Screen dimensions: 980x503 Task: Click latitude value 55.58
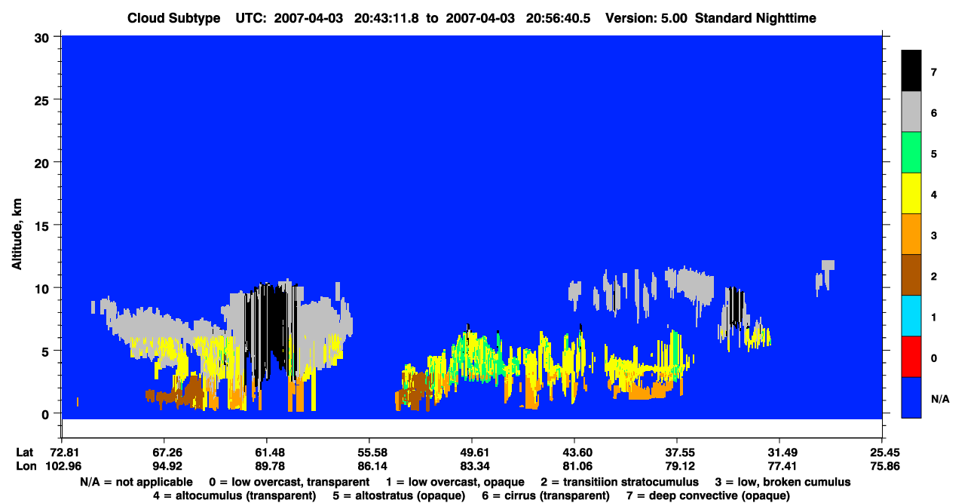point(369,452)
